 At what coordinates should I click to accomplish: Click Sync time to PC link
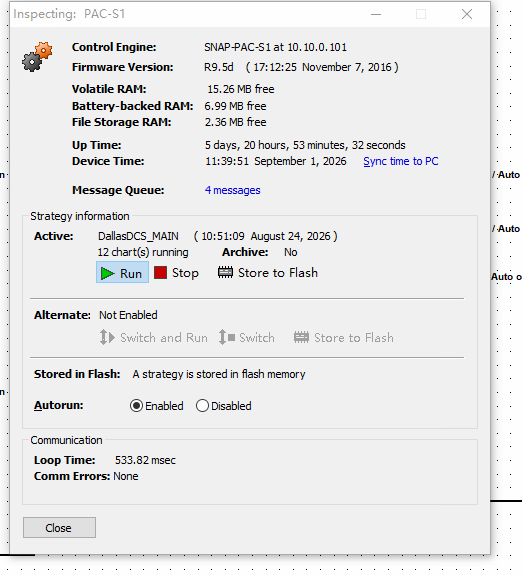point(401,161)
